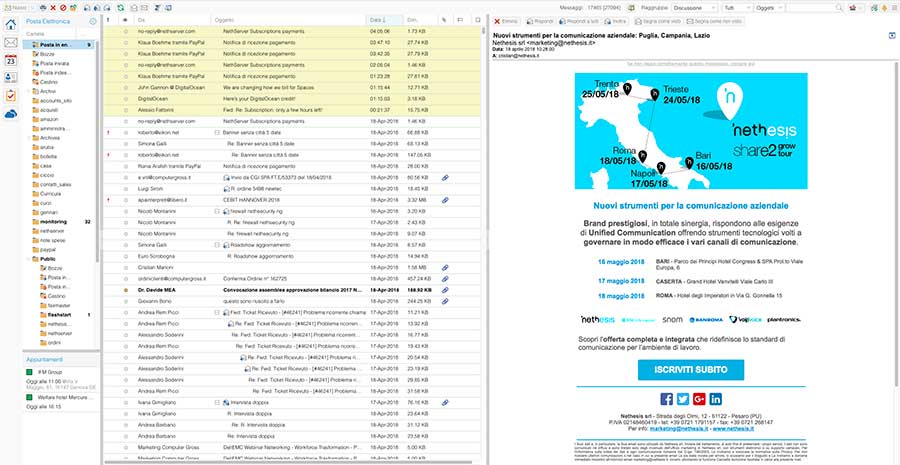
Task: Toggle read status dot on Cristian Manoni row
Action: (126, 268)
